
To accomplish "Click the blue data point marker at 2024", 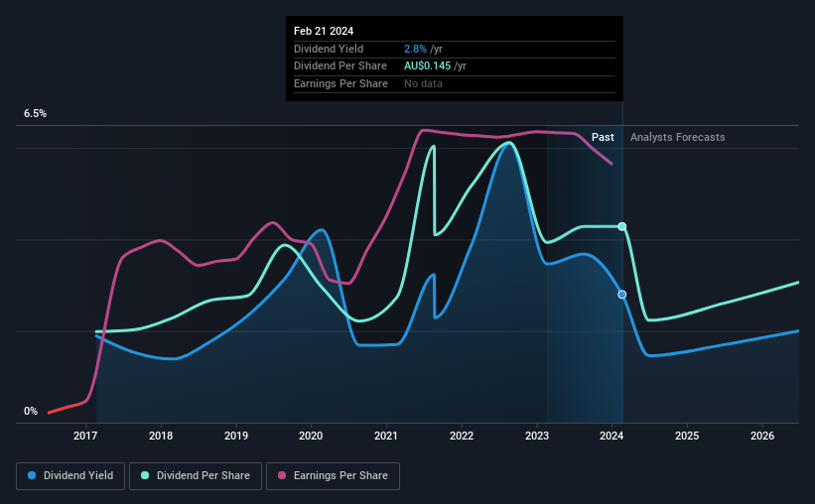I will click(x=622, y=295).
